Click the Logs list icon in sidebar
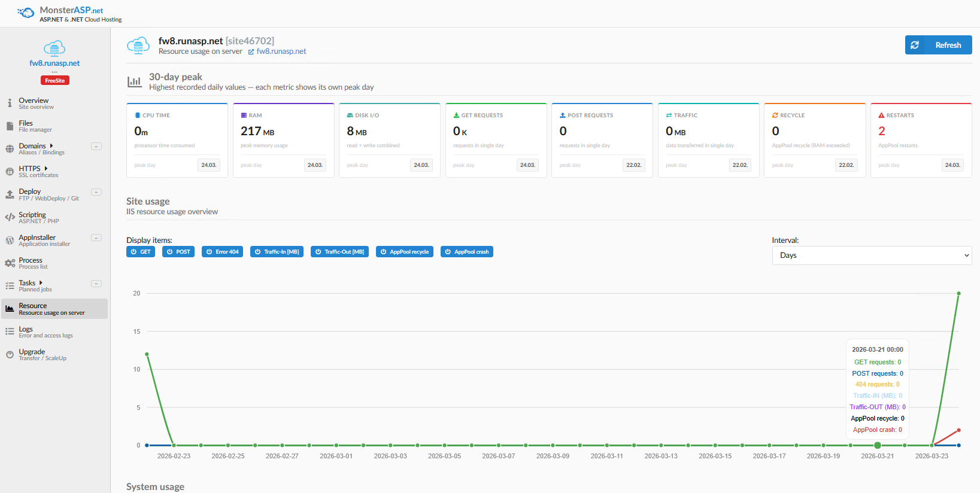 pos(10,331)
